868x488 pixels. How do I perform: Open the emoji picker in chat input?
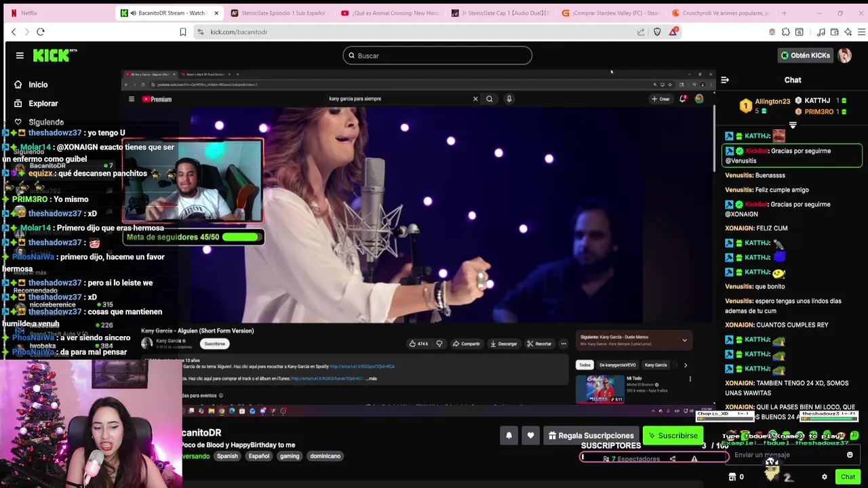tap(850, 455)
